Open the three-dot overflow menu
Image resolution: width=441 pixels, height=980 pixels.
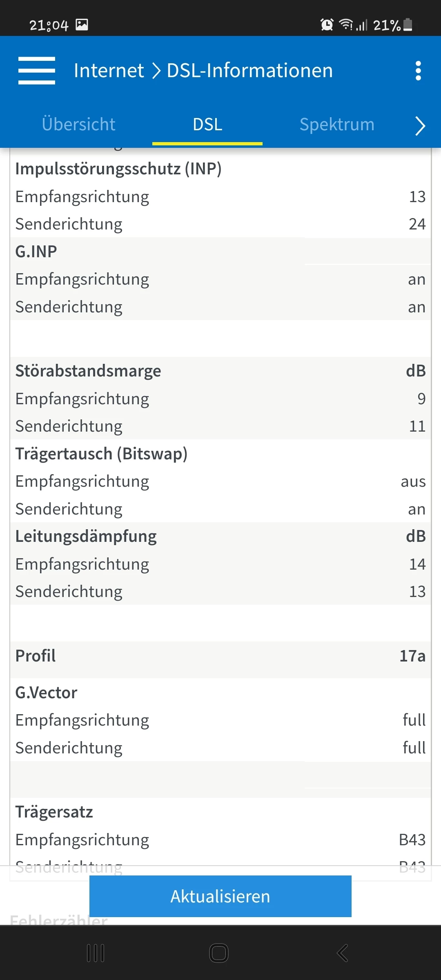pos(418,71)
